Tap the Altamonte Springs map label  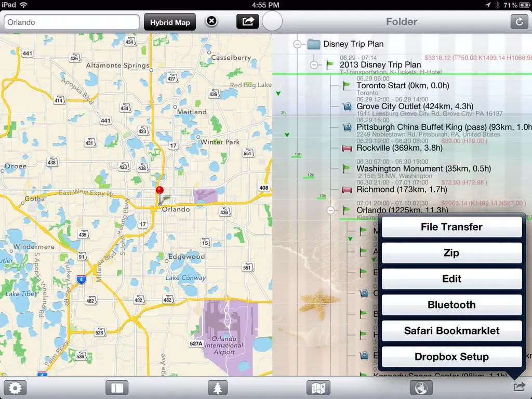[117, 65]
